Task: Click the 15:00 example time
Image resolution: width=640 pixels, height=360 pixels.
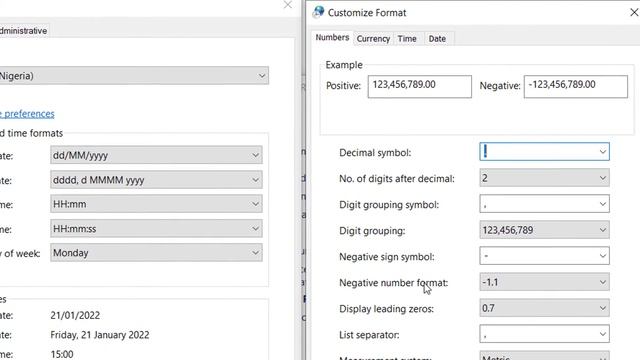Action: [62, 354]
